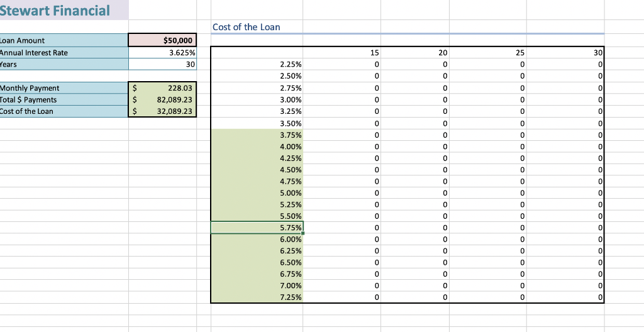Select the 6.25% rate cell
Viewport: 644px width, 332px height.
pyautogui.click(x=257, y=251)
